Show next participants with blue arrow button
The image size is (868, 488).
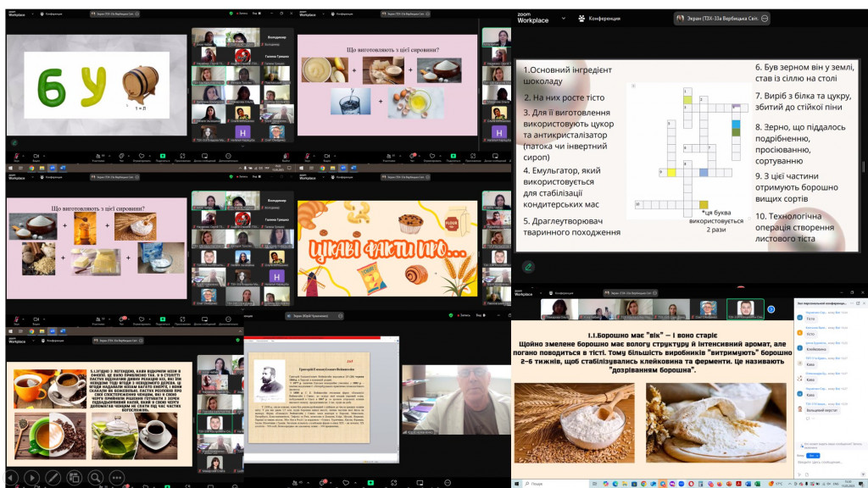[771, 309]
